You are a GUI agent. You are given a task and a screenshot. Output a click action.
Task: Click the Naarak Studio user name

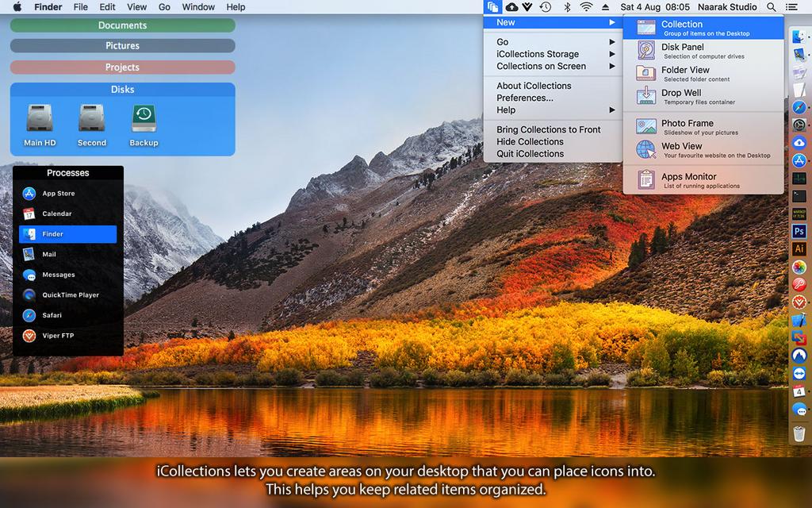click(x=727, y=7)
